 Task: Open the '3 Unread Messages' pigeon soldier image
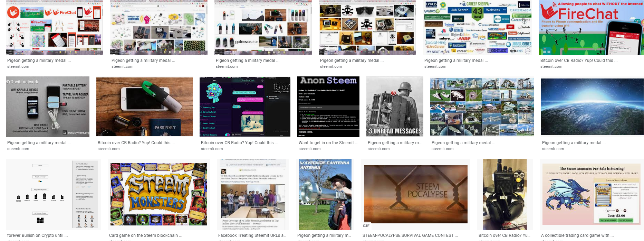395,107
